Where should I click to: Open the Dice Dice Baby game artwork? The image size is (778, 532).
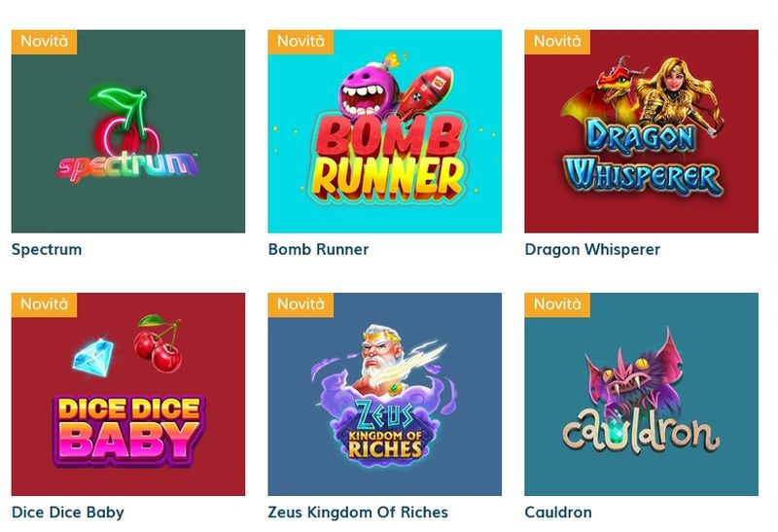pyautogui.click(x=128, y=394)
